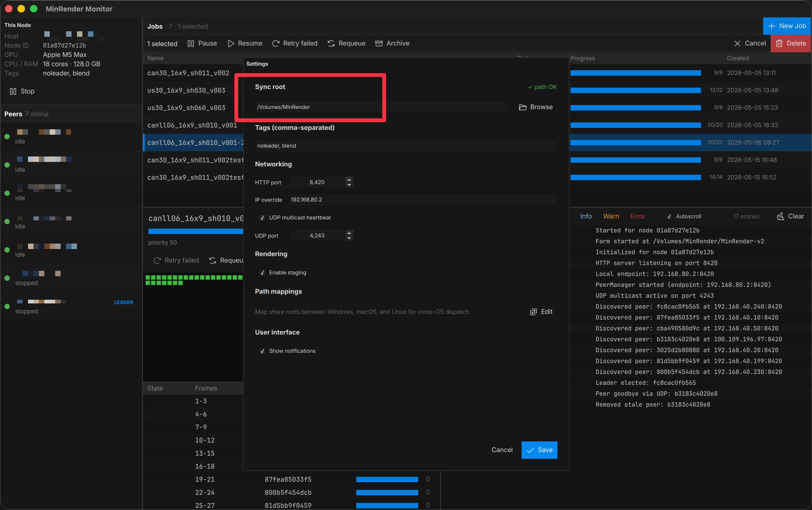Click the Requeue icon in the jobs toolbar
The height and width of the screenshot is (510, 812).
tap(331, 44)
